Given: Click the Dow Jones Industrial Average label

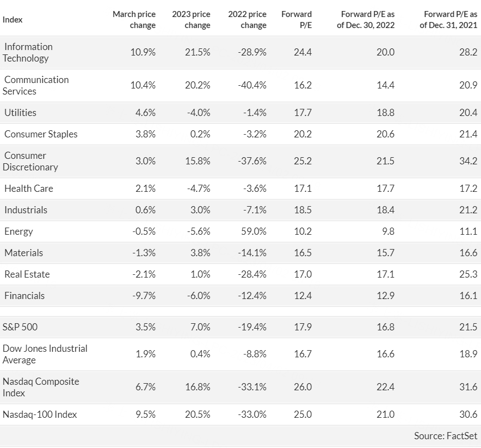Looking at the screenshot, I should tap(45, 354).
